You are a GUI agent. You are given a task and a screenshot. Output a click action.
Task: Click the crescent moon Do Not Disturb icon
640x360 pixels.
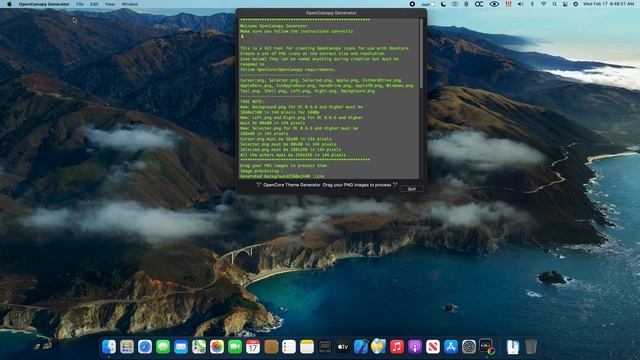coord(444,4)
